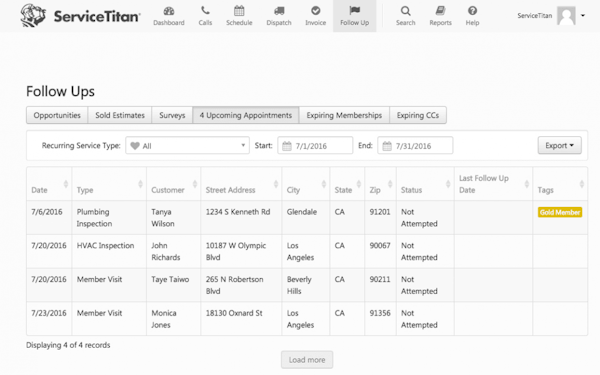Select customer Monica Jones
The width and height of the screenshot is (600, 375).
point(164,319)
